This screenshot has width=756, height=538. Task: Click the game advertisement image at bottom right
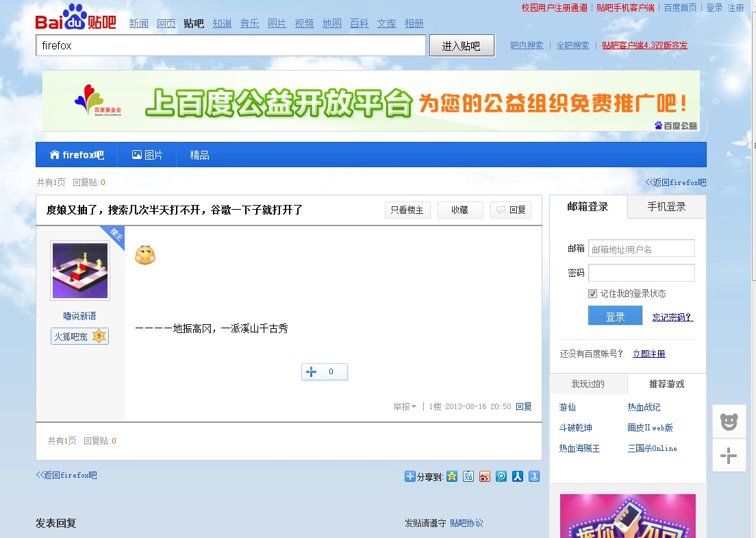click(628, 516)
